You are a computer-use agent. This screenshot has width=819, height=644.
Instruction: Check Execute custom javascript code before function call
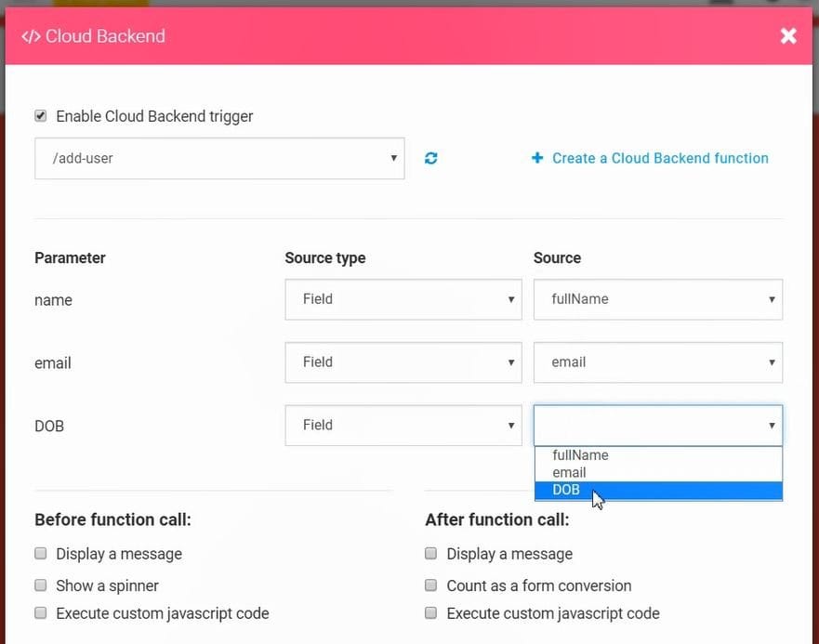(x=41, y=613)
